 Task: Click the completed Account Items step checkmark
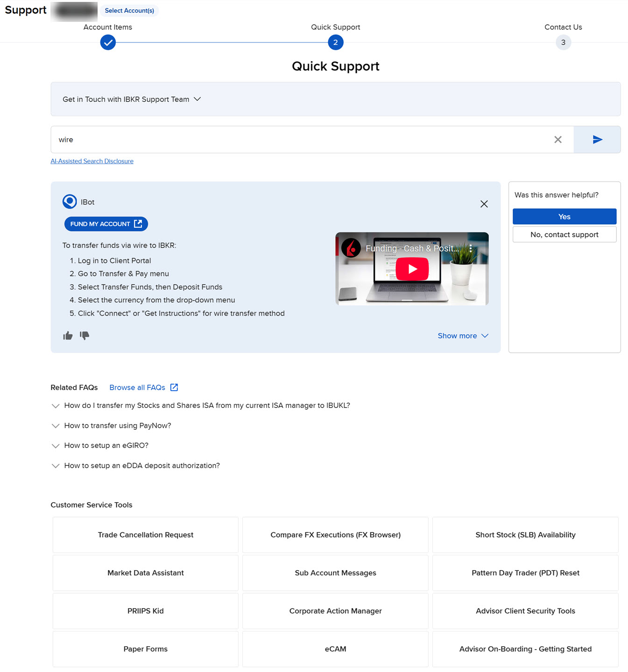point(108,42)
